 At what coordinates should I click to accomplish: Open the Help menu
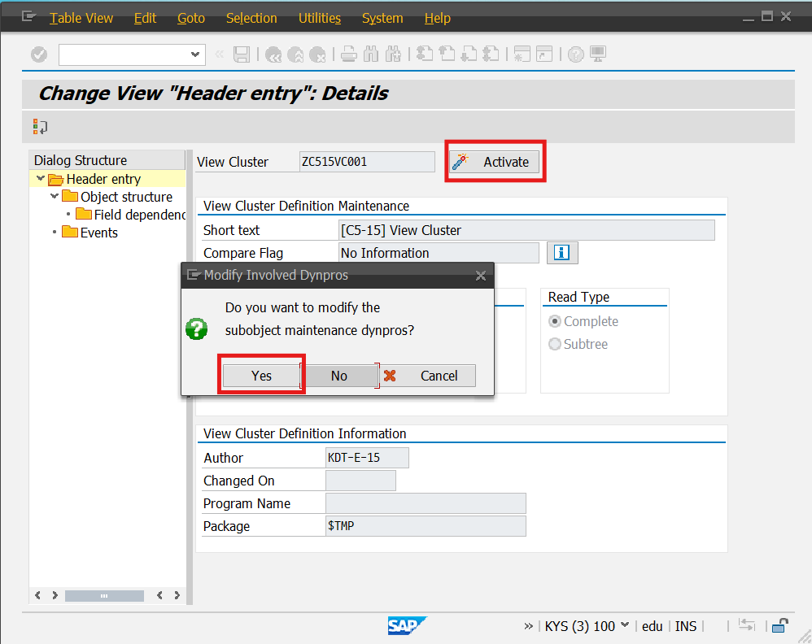tap(438, 18)
